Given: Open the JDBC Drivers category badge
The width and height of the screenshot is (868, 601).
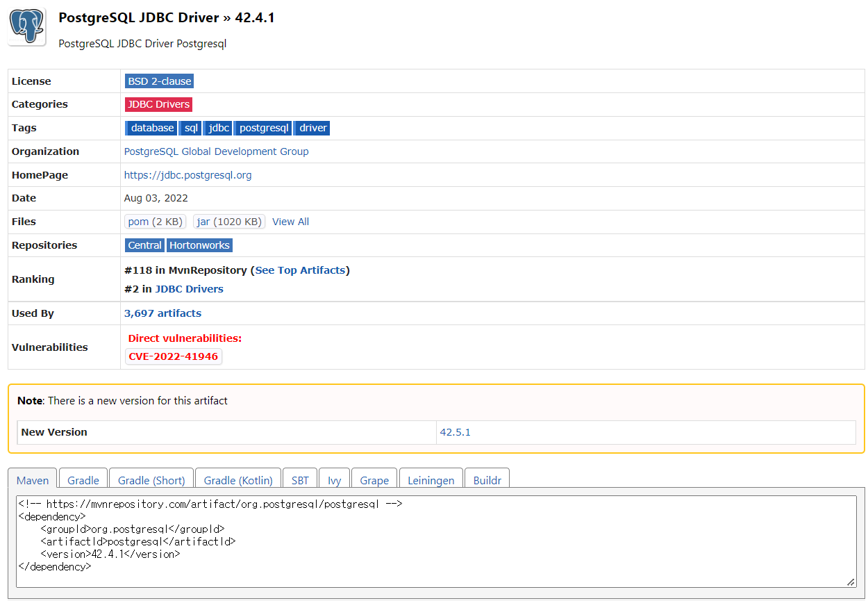Looking at the screenshot, I should pos(158,104).
